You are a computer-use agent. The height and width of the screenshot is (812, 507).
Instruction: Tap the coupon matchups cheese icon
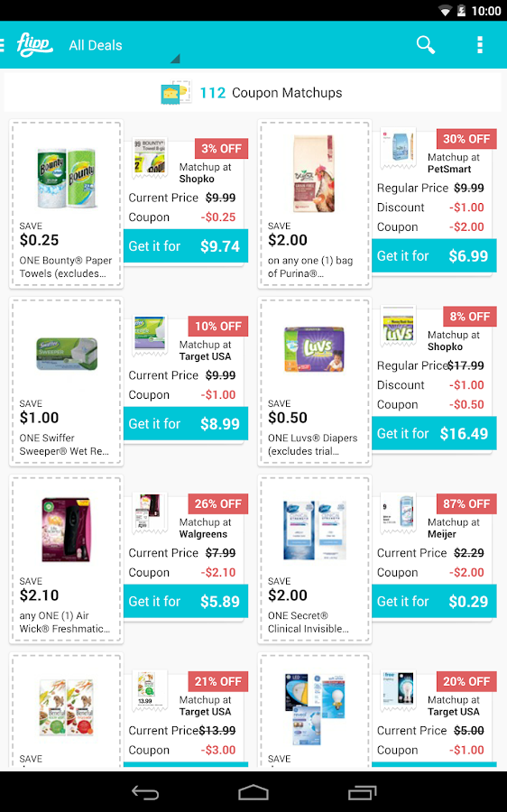point(176,93)
